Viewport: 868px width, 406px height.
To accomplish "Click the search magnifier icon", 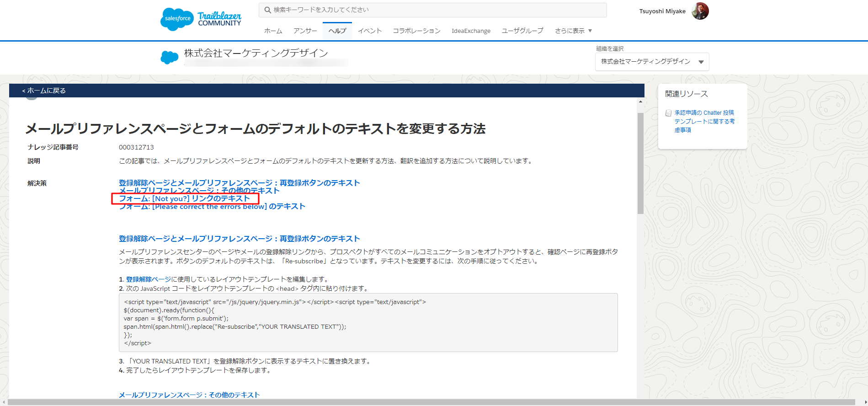I will click(x=268, y=10).
